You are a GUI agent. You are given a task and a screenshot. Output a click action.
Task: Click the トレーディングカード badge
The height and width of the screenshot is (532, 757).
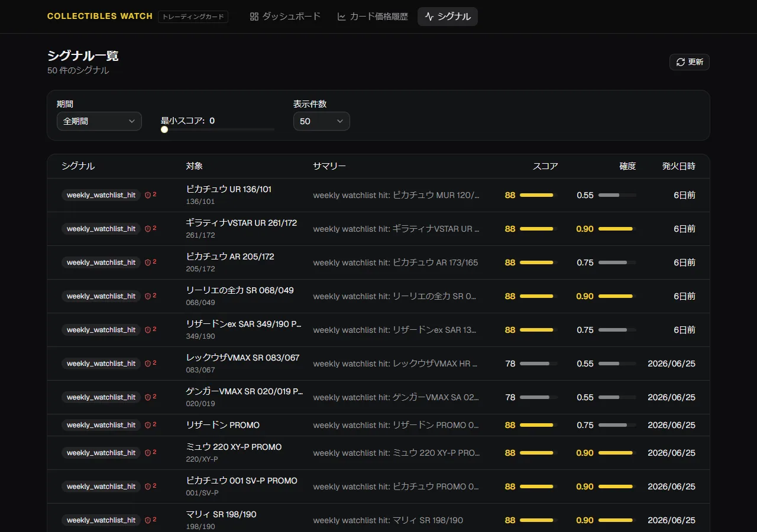point(193,17)
